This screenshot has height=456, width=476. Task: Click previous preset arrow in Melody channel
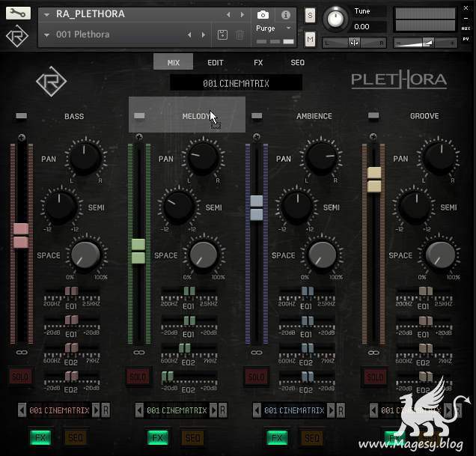coord(139,410)
